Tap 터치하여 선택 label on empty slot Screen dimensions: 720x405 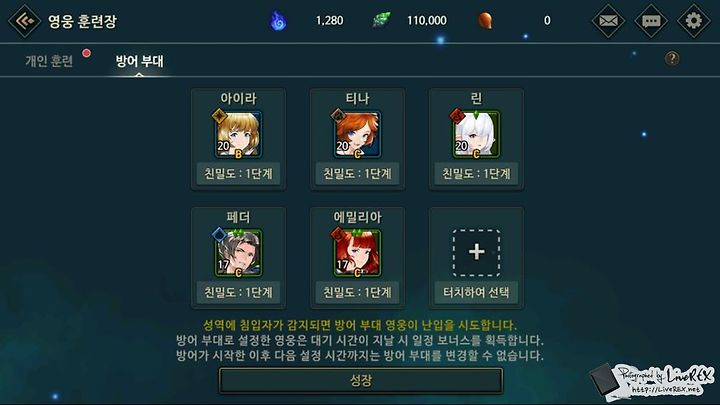[476, 292]
